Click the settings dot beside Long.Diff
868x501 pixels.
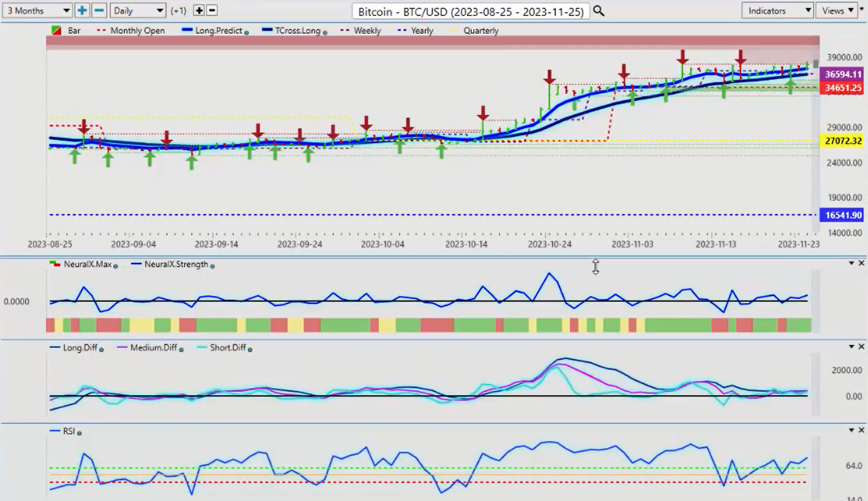tap(101, 348)
